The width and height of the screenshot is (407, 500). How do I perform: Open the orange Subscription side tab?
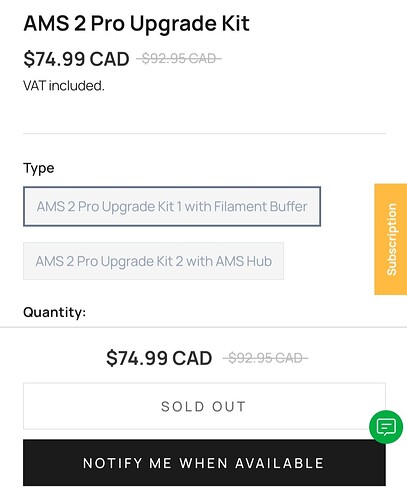click(391, 239)
